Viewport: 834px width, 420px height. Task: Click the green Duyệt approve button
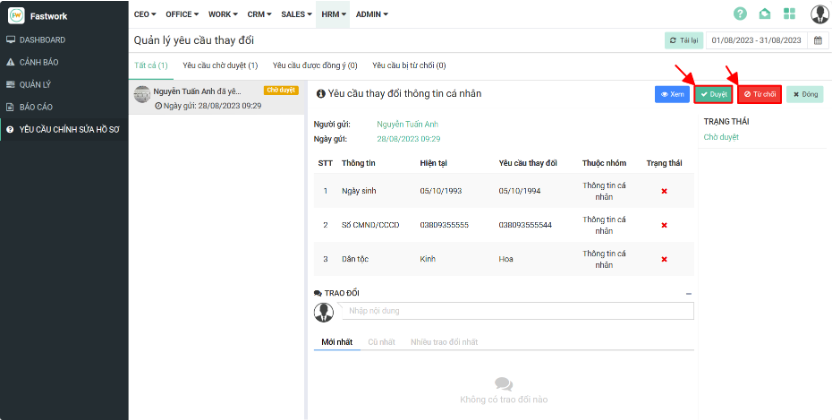coord(714,94)
